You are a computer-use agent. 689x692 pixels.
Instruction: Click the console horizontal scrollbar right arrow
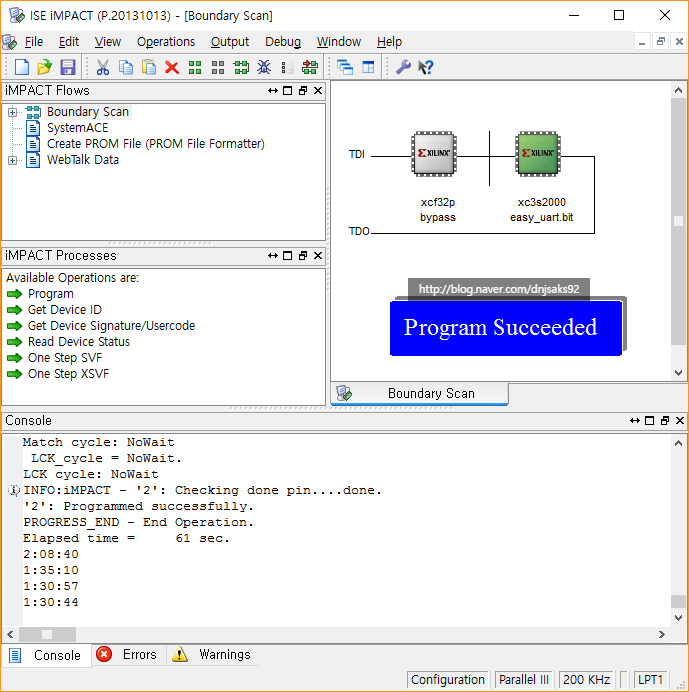coord(661,635)
